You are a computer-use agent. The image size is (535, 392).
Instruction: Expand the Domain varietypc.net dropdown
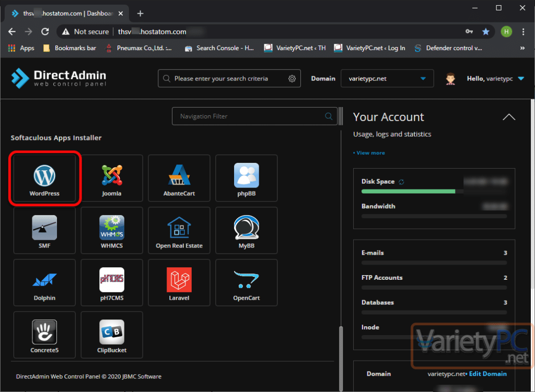tap(387, 79)
